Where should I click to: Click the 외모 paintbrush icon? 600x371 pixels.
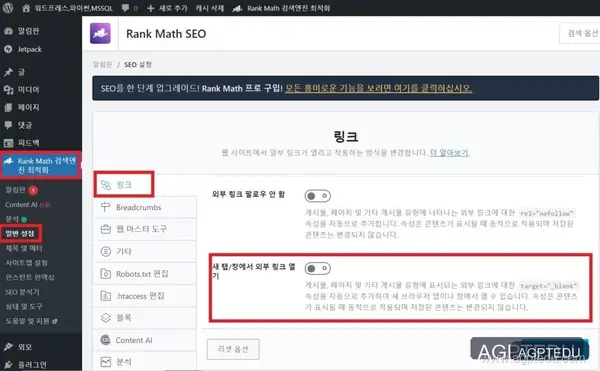[x=8, y=347]
